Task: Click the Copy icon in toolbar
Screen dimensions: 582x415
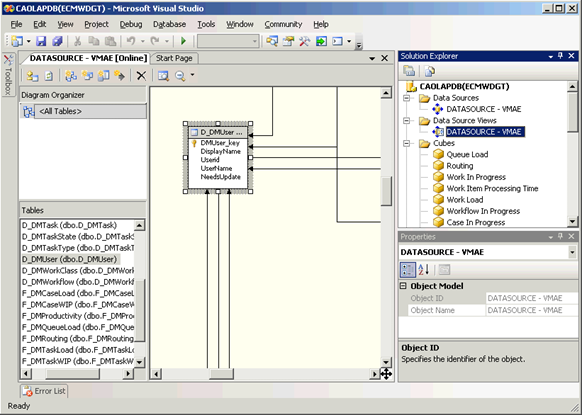Action: coord(94,41)
